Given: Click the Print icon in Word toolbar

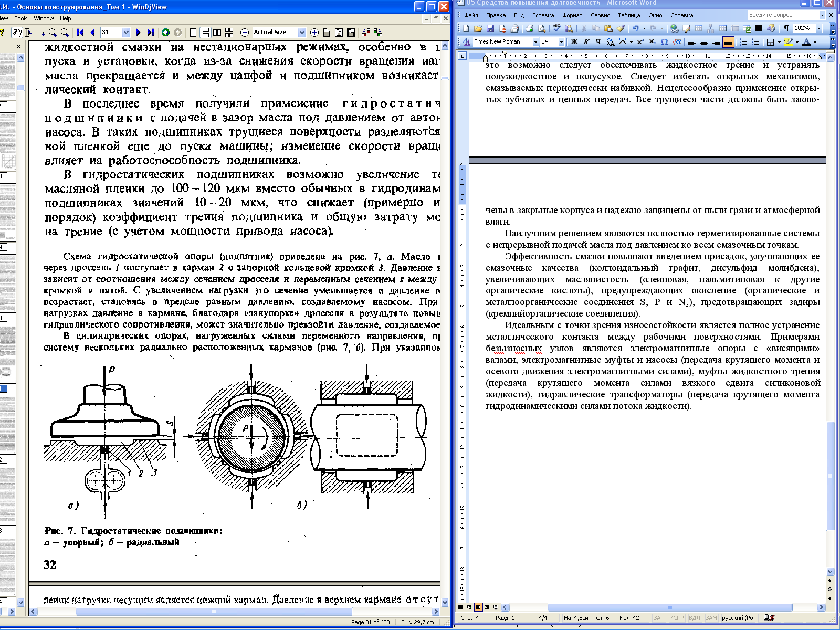Looking at the screenshot, I should click(529, 28).
